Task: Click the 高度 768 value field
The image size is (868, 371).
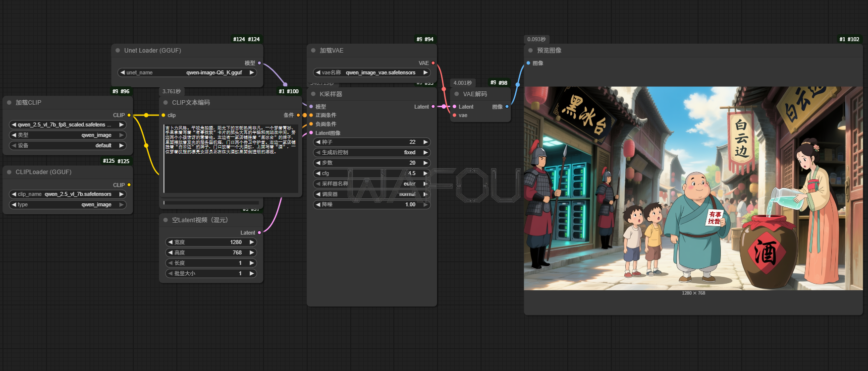Action: (x=211, y=252)
